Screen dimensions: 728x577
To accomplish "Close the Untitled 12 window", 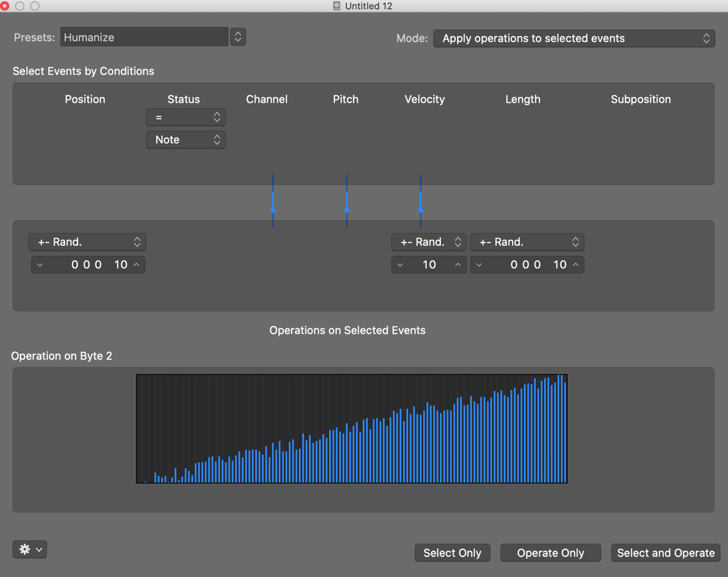I will (4, 6).
